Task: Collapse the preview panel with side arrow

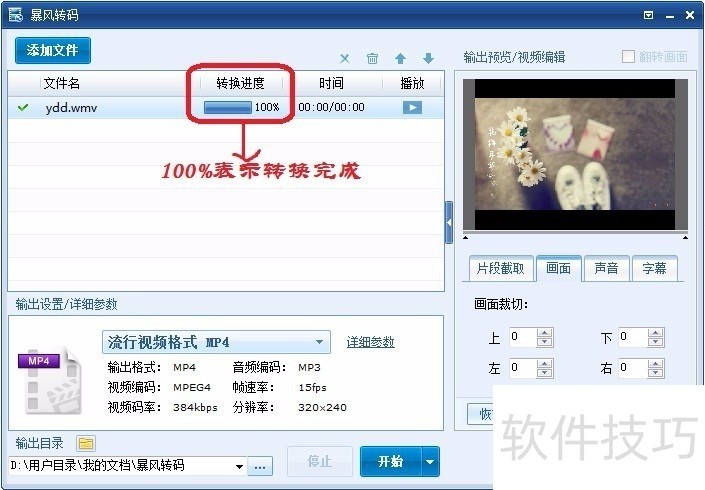Action: pyautogui.click(x=449, y=223)
